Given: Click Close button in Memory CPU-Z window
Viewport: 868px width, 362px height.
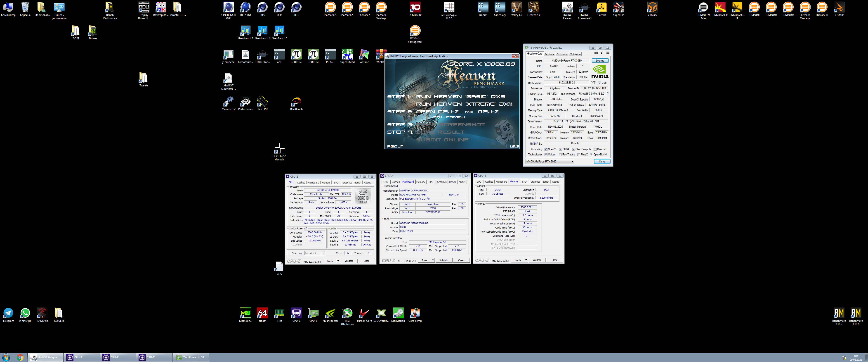Looking at the screenshot, I should (x=554, y=260).
